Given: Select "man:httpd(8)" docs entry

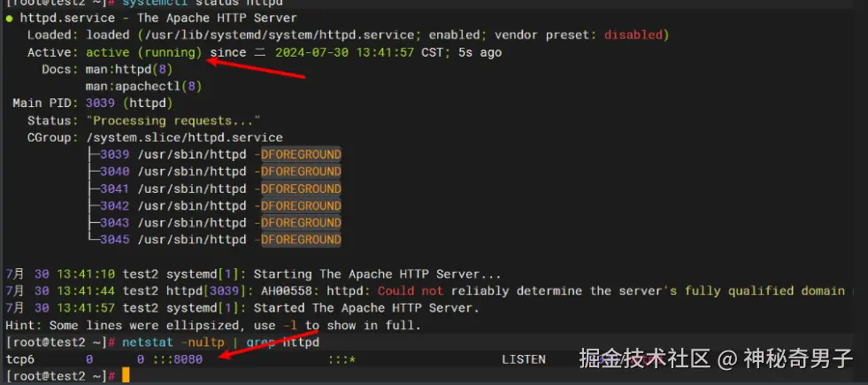Looking at the screenshot, I should 129,70.
